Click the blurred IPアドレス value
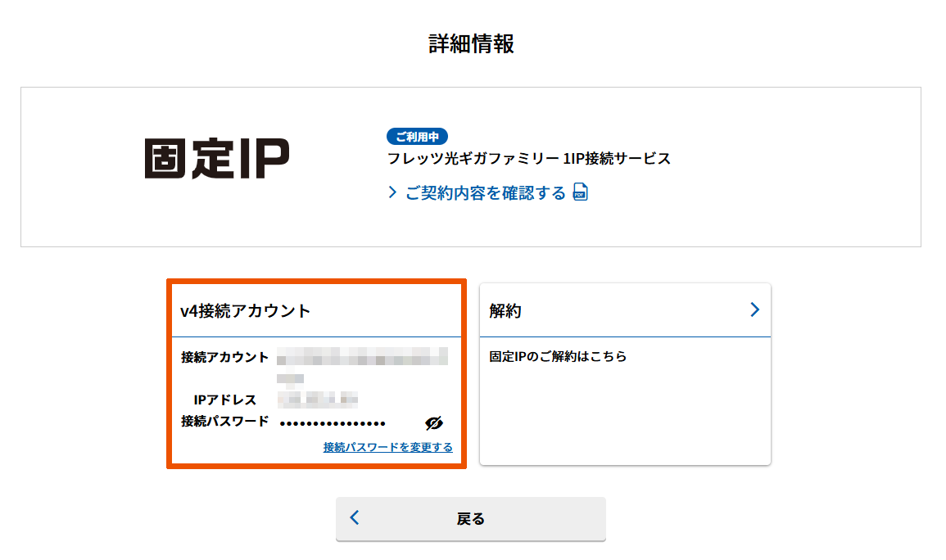 pyautogui.click(x=319, y=400)
